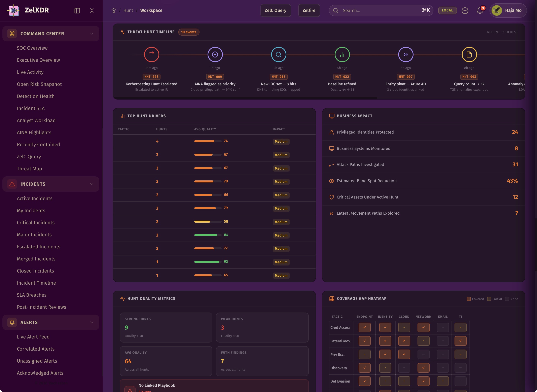Screen dimensions: 537x392
Task: Click the plus circle icon in header
Action: (465, 10)
